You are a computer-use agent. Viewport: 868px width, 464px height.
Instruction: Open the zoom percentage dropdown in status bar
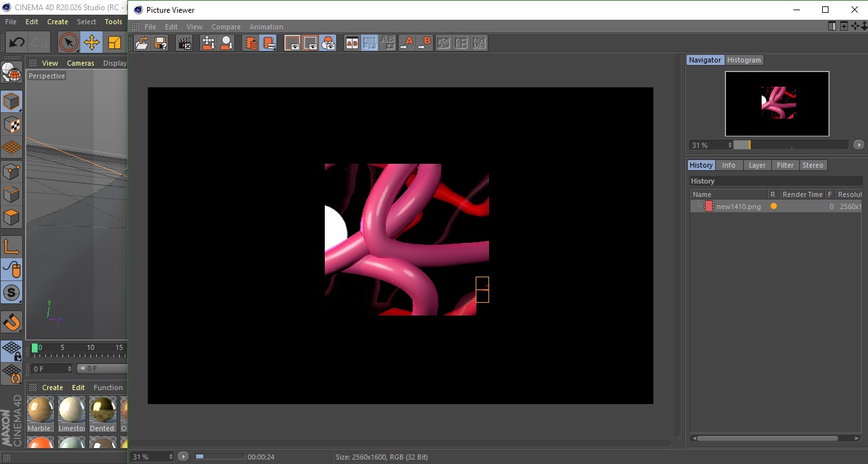point(152,457)
